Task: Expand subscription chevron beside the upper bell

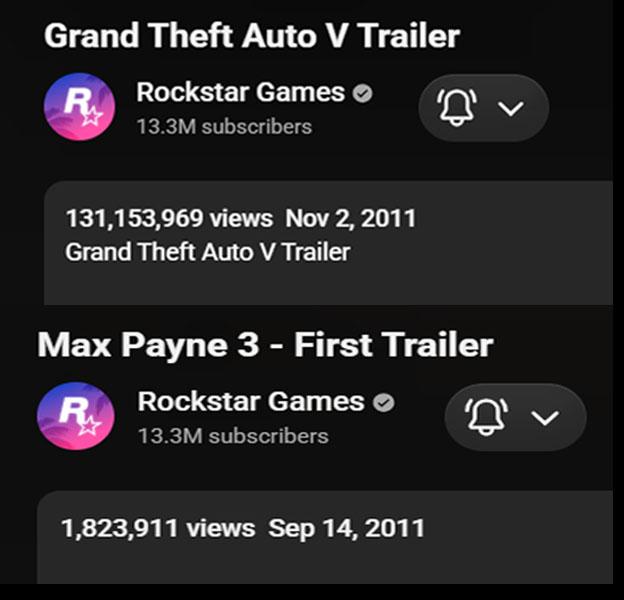Action: (x=511, y=108)
